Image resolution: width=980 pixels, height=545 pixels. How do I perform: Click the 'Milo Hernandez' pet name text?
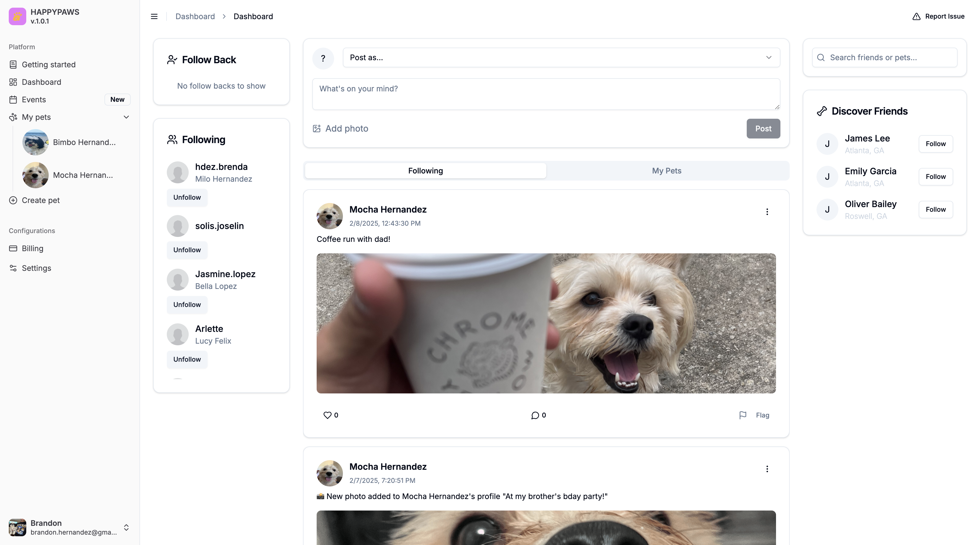223,179
